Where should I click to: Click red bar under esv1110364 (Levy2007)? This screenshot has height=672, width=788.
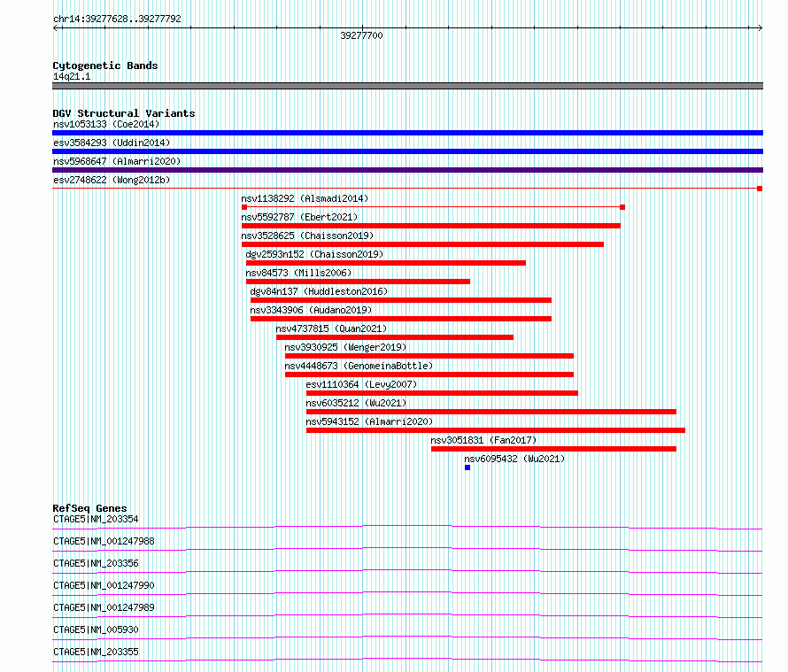[442, 393]
